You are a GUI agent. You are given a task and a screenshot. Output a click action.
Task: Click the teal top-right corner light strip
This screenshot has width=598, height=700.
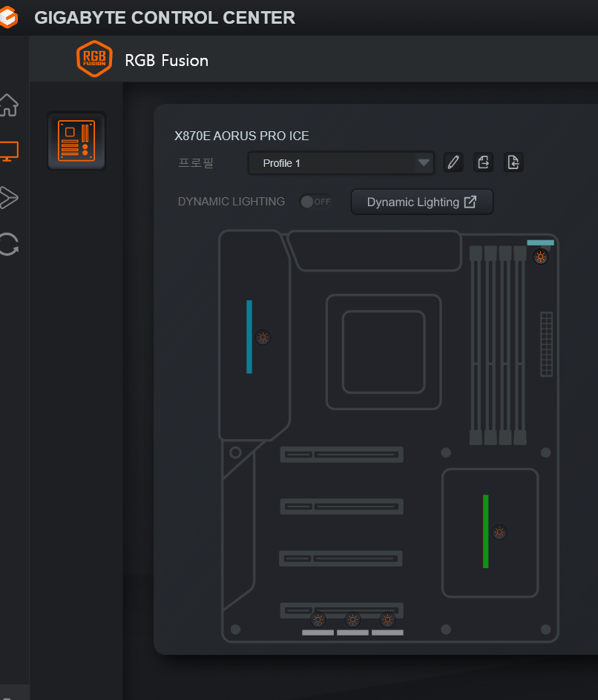[540, 243]
